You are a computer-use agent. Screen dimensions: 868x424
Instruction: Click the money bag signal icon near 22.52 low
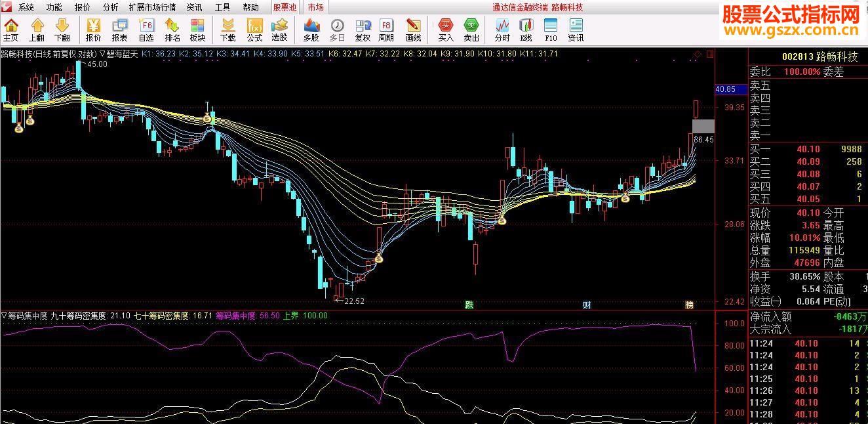click(x=378, y=259)
